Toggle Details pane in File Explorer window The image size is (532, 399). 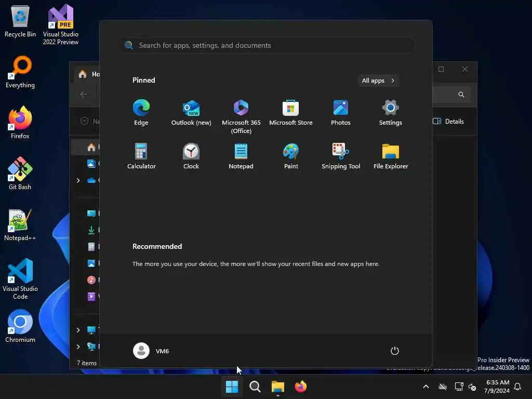tap(448, 121)
